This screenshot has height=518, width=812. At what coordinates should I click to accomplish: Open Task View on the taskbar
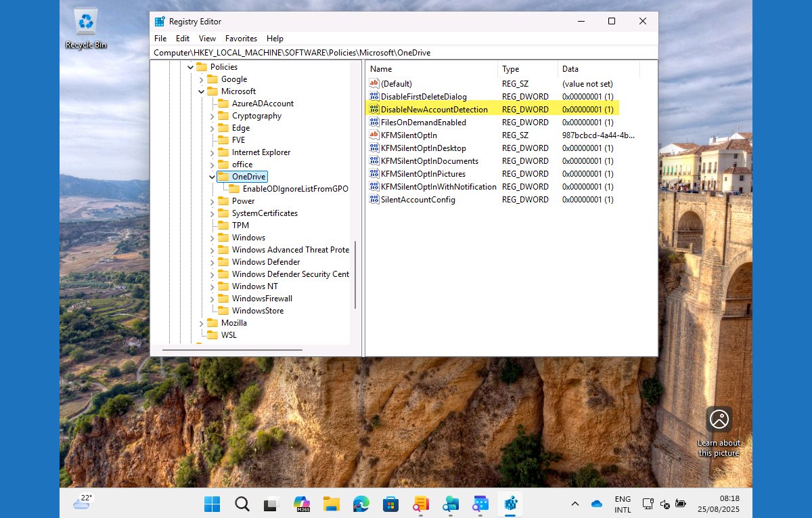[x=271, y=504]
